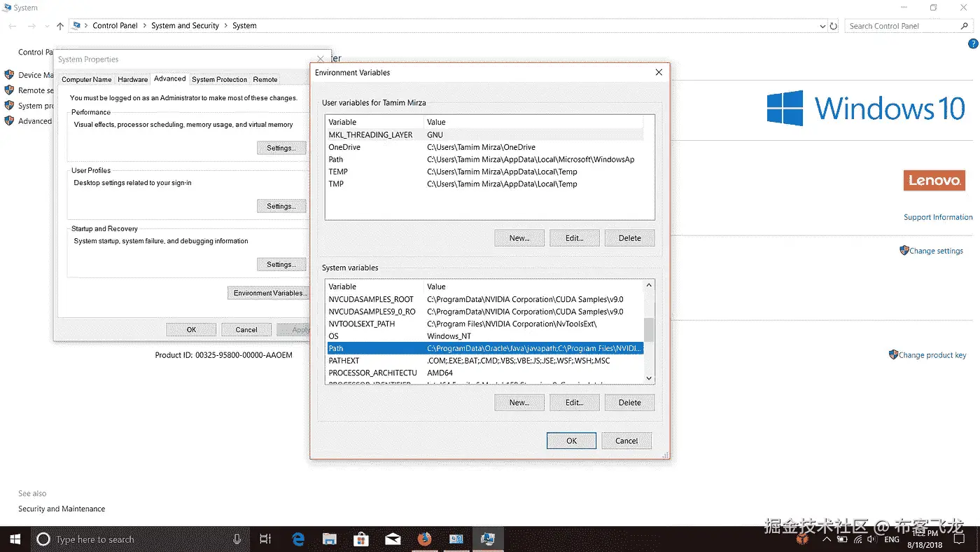
Task: Select the PROCESSOR_ARCHITECTURE system variable row
Action: [x=485, y=373]
